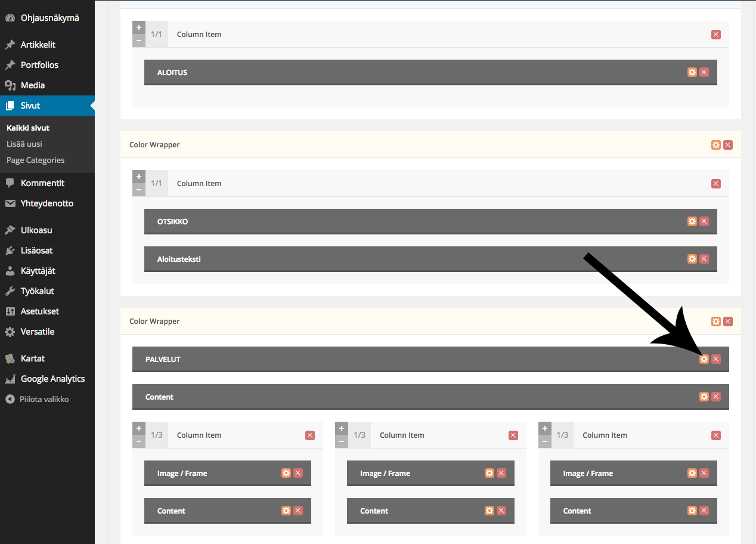This screenshot has width=756, height=544.
Task: Open settings gear for ALOITUS element
Action: (x=692, y=72)
